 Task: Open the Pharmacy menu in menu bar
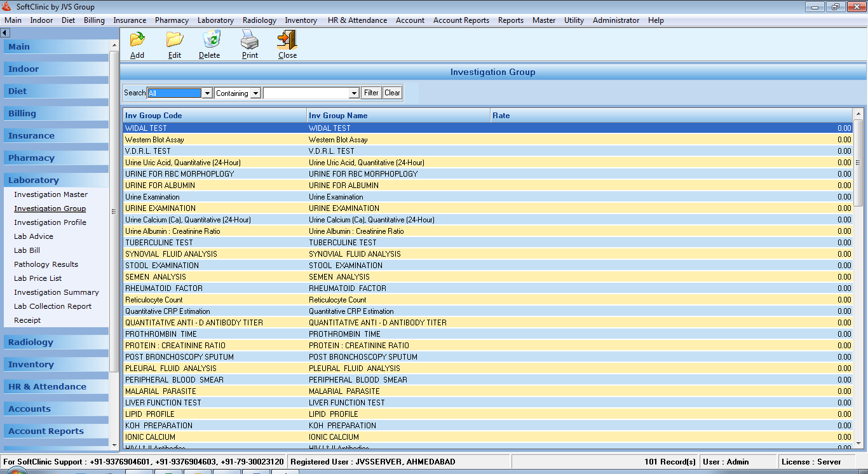click(x=172, y=20)
